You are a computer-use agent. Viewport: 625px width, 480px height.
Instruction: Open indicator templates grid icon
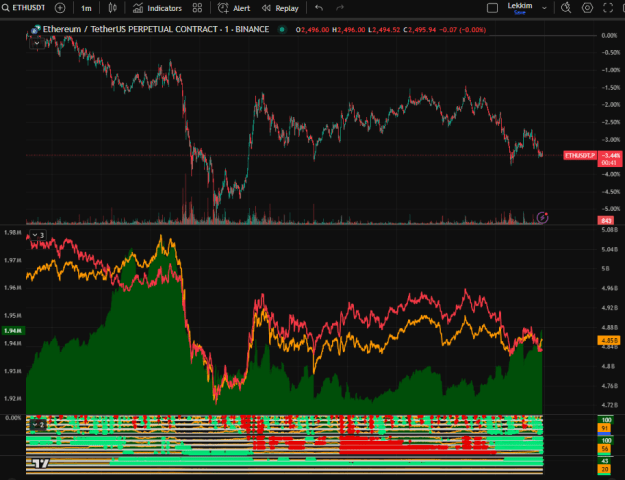[x=197, y=8]
